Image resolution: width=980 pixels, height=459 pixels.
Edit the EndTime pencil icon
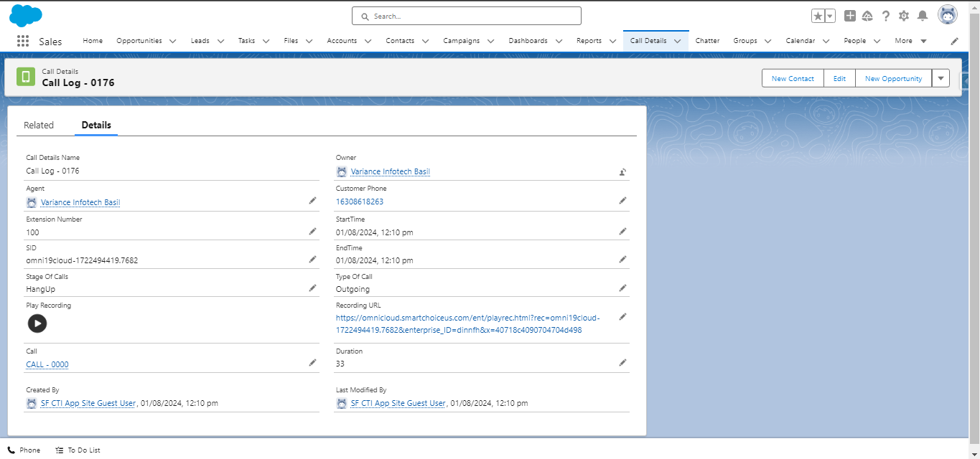622,259
